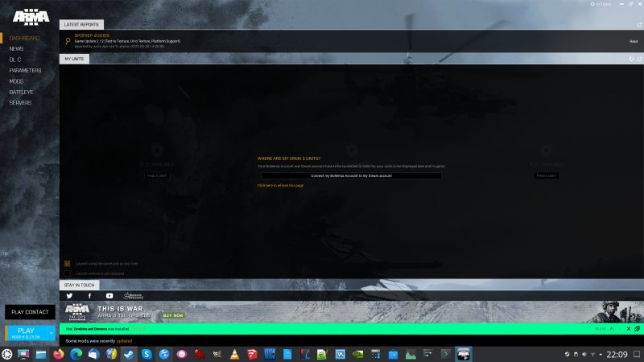Open the 'updated' mods link
Screen dimensions: 644x362
tap(124, 341)
